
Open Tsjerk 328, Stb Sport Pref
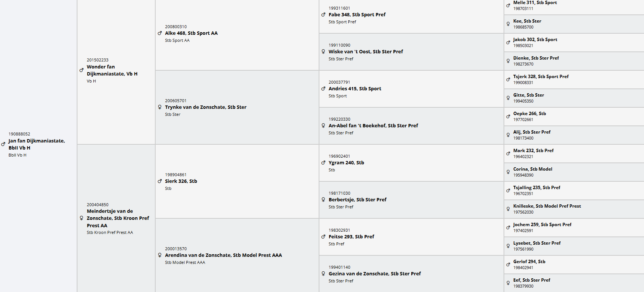click(x=541, y=77)
